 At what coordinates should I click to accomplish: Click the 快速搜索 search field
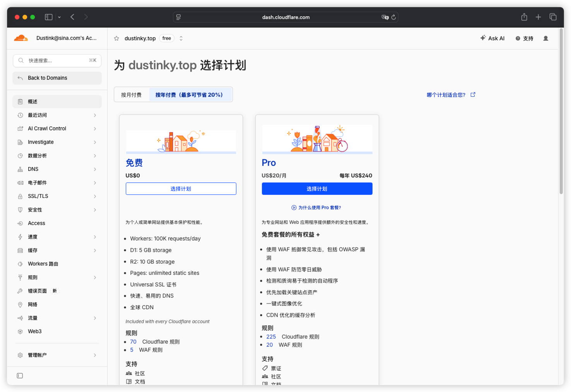[57, 61]
